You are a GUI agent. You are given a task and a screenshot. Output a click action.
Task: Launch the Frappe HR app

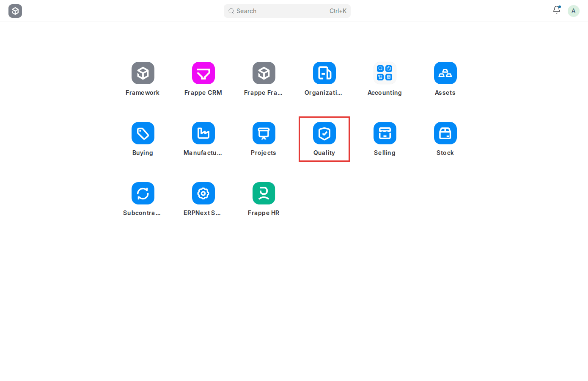pos(264,193)
